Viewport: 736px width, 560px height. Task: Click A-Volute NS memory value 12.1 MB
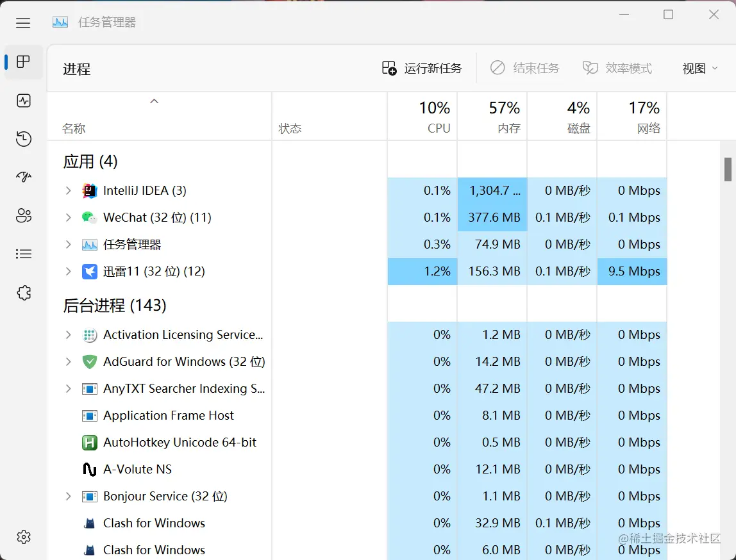[x=492, y=469]
